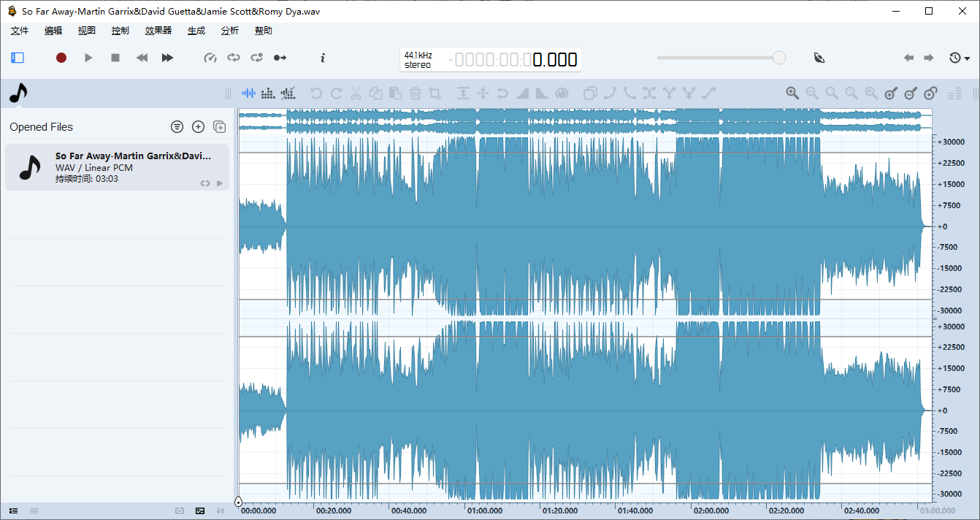Toggle the recording mute microphone icon
The image size is (980, 520).
coord(819,57)
